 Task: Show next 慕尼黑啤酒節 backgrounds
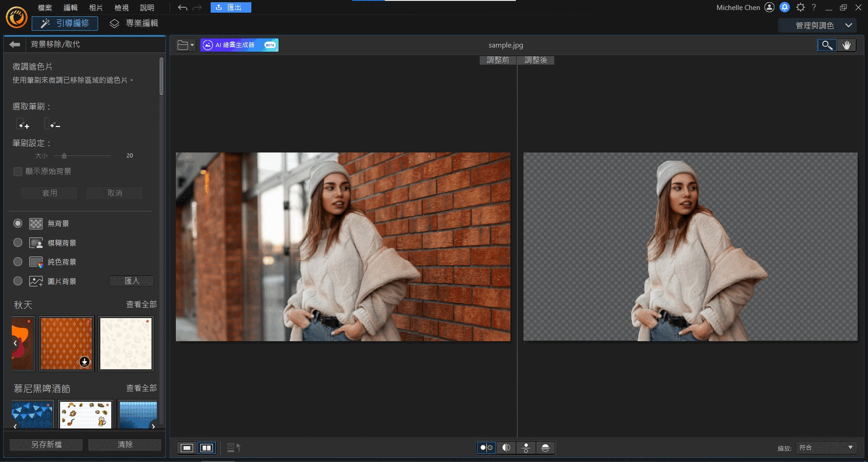tap(153, 426)
